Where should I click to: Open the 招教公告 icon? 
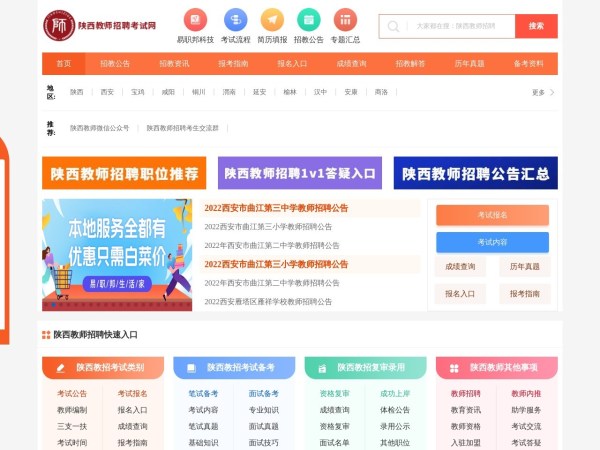(309, 20)
